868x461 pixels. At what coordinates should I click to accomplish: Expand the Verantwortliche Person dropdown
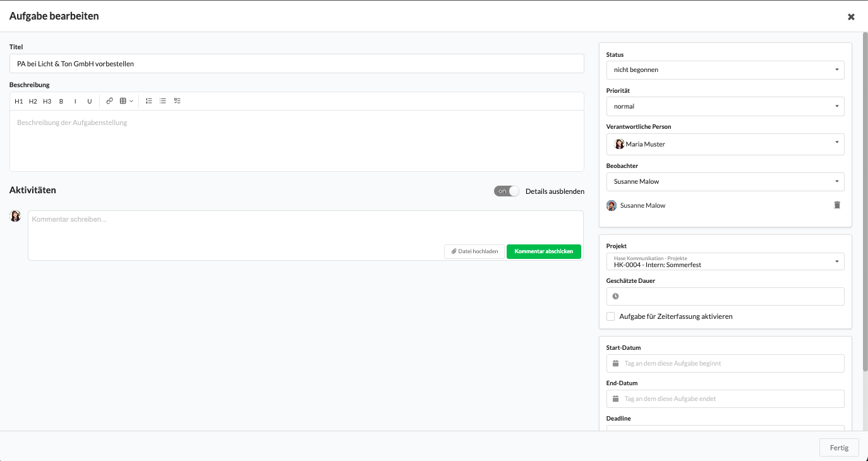coord(725,144)
